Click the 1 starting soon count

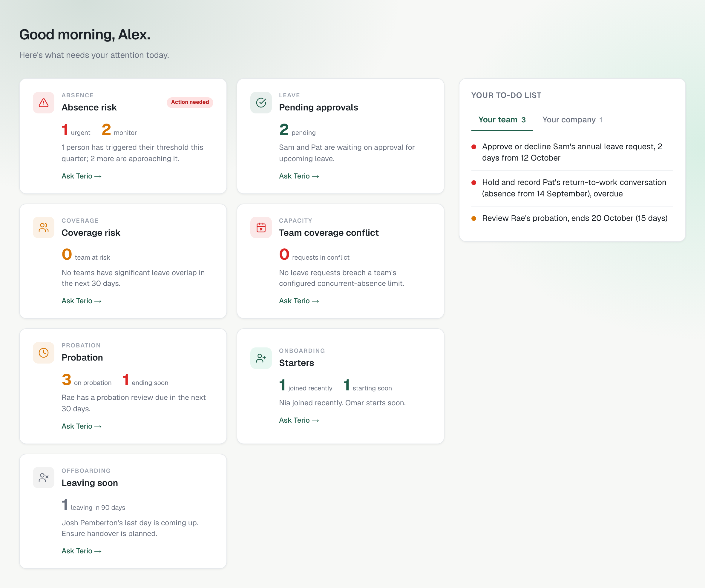pyautogui.click(x=368, y=385)
